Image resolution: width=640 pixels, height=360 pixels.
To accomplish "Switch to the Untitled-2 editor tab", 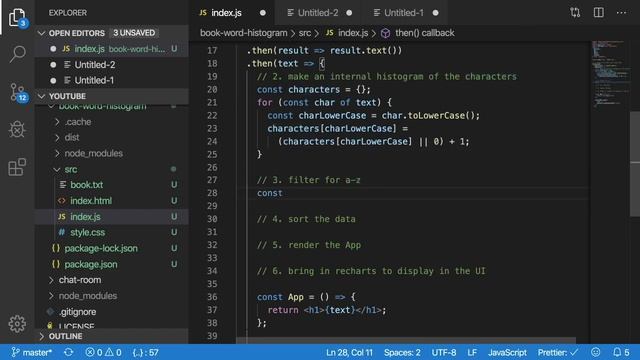I will pos(319,13).
